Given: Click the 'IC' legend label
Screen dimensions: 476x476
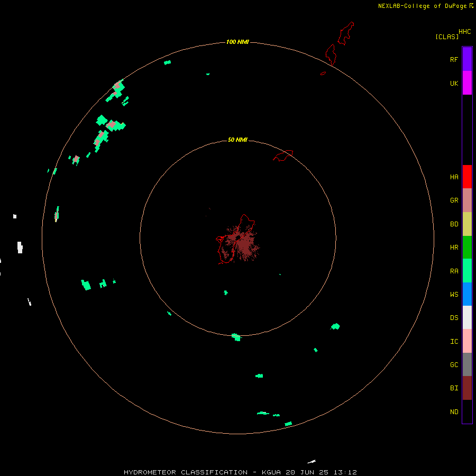Looking at the screenshot, I should pyautogui.click(x=454, y=341).
